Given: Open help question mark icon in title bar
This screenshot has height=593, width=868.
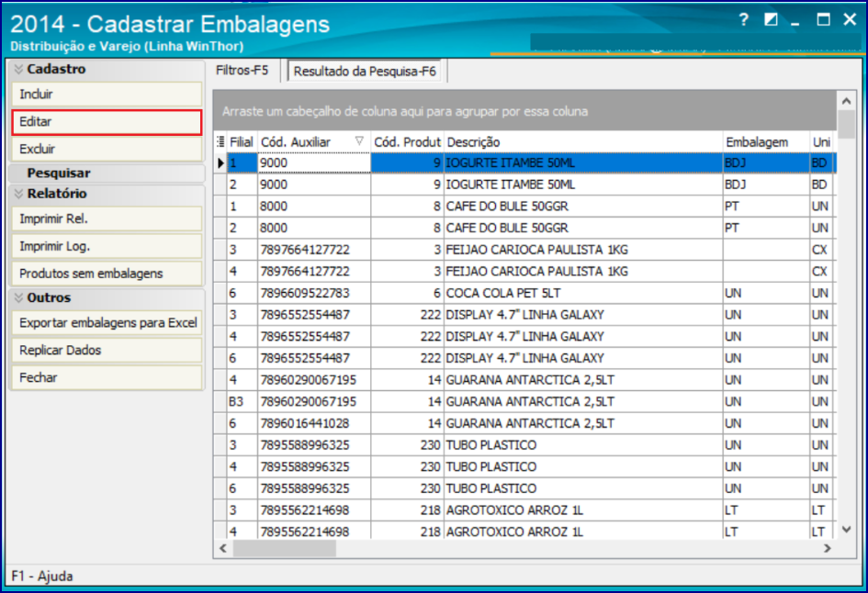Looking at the screenshot, I should click(744, 20).
